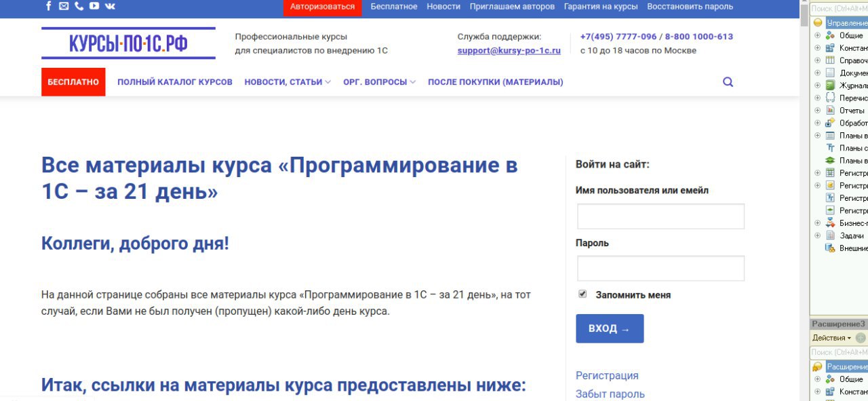Viewport: 868px width, 401px height.
Task: Click the Отчеты chart icon in tree
Action: coord(830,110)
